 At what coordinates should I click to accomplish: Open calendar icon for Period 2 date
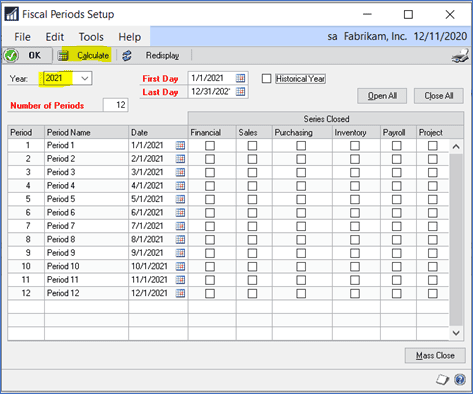(x=180, y=159)
